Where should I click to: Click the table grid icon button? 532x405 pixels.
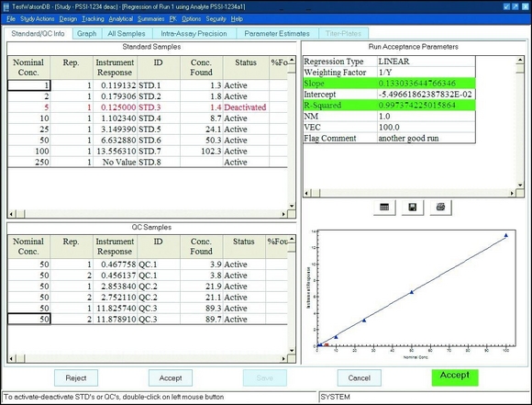[384, 208]
